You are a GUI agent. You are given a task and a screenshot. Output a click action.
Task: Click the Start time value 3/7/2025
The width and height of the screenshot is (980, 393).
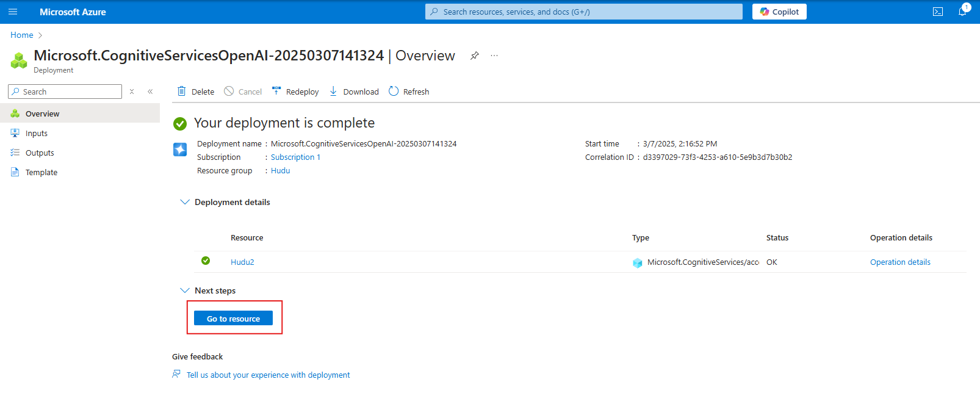click(x=680, y=144)
